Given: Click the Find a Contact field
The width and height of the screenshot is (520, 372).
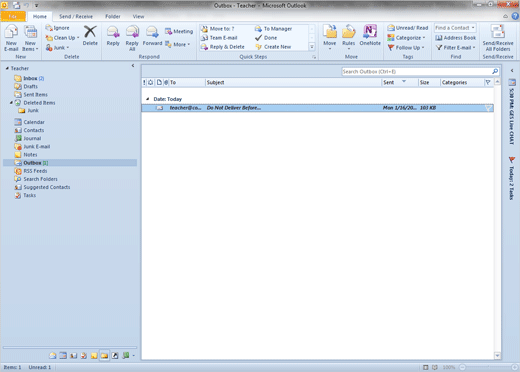Looking at the screenshot, I should coord(455,28).
